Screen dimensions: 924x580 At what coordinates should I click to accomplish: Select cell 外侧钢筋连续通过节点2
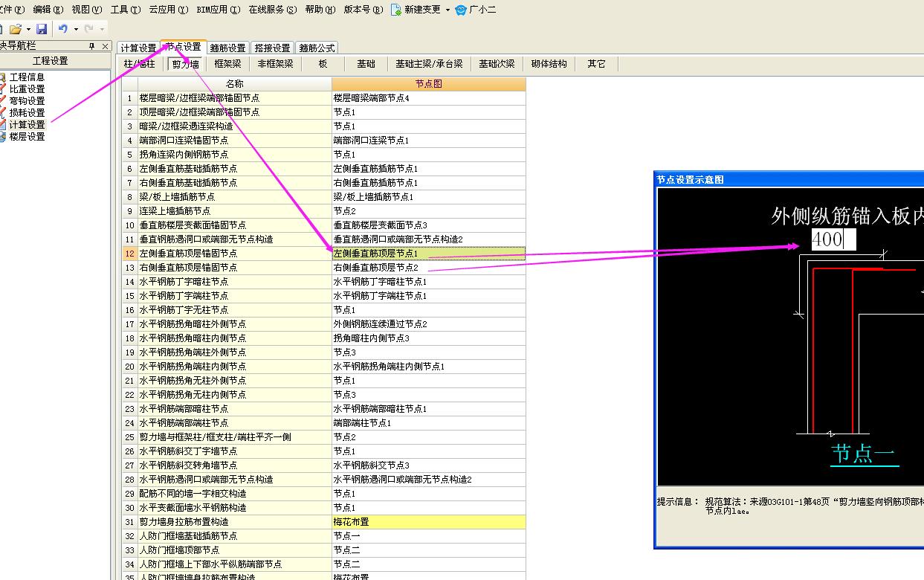click(429, 324)
